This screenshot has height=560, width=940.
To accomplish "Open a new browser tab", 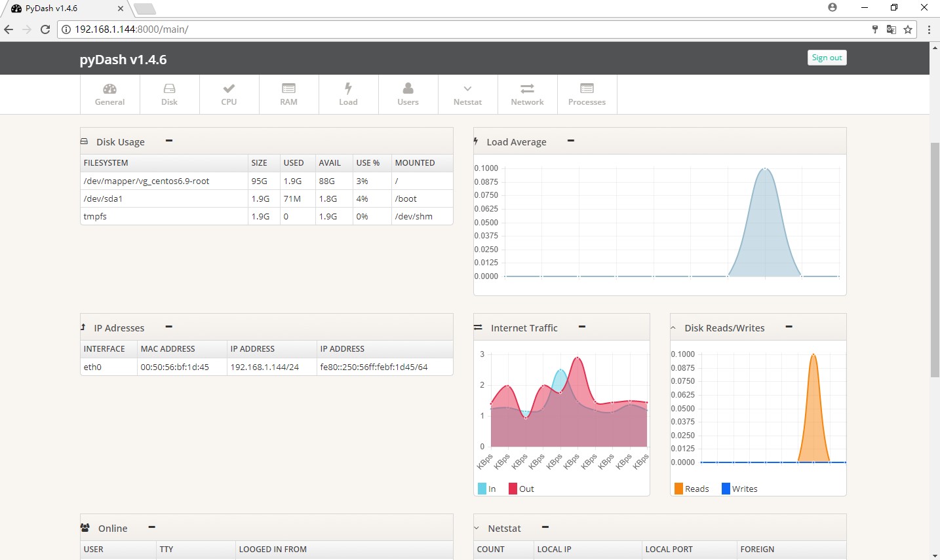I will 145,9.
